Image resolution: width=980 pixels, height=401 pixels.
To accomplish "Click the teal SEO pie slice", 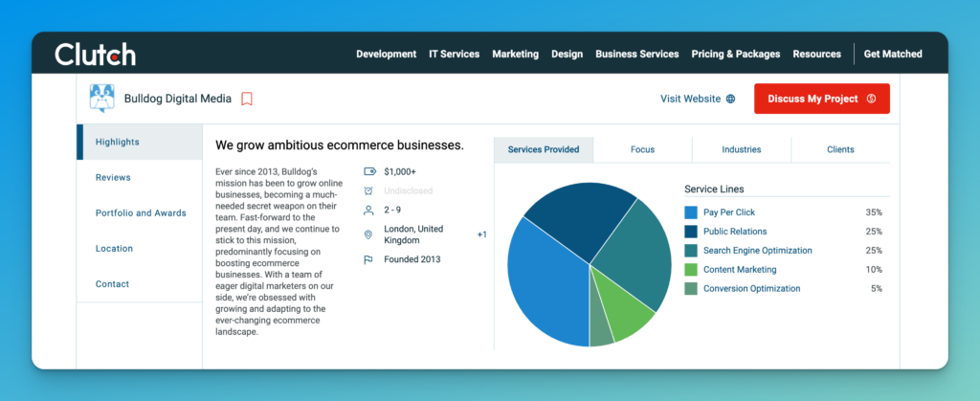I will (635, 253).
